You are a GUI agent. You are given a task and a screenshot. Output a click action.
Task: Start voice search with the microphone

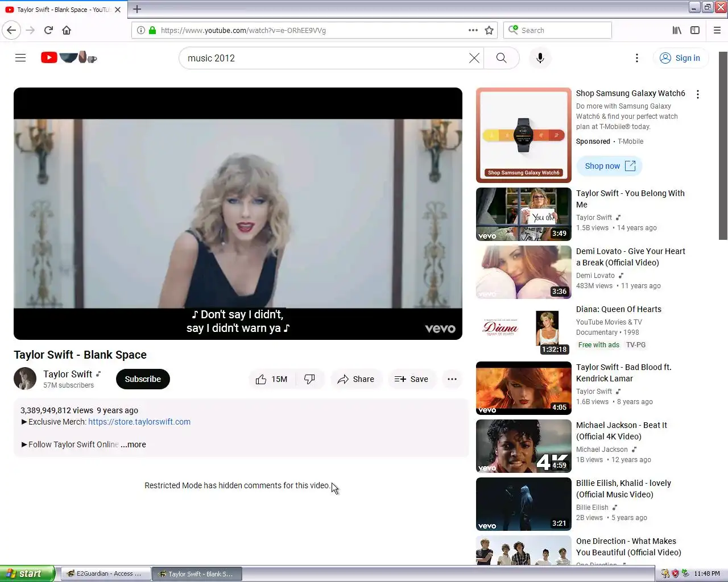pos(540,58)
